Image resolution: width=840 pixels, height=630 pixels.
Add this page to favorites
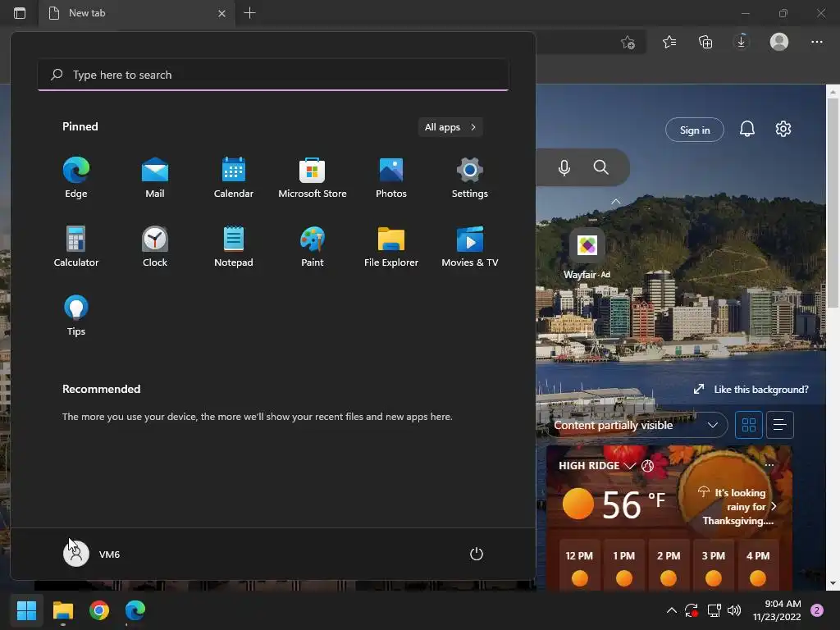click(628, 42)
